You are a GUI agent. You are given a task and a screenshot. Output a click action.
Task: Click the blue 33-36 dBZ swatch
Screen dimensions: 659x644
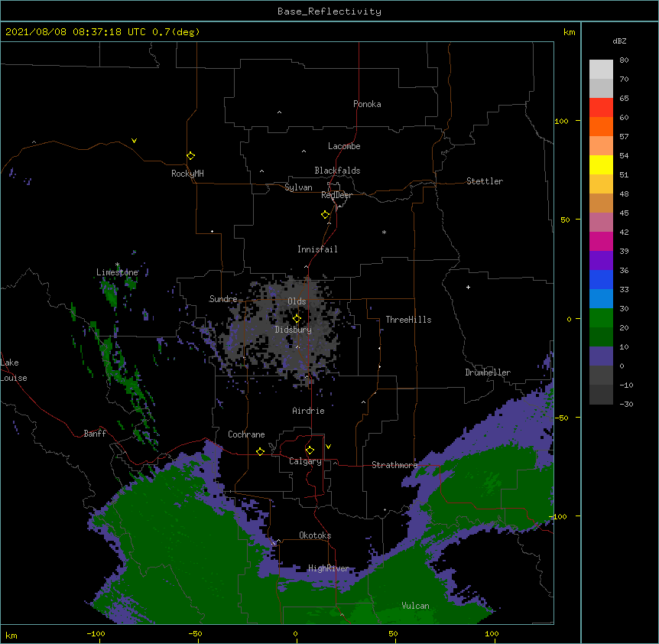click(x=601, y=279)
